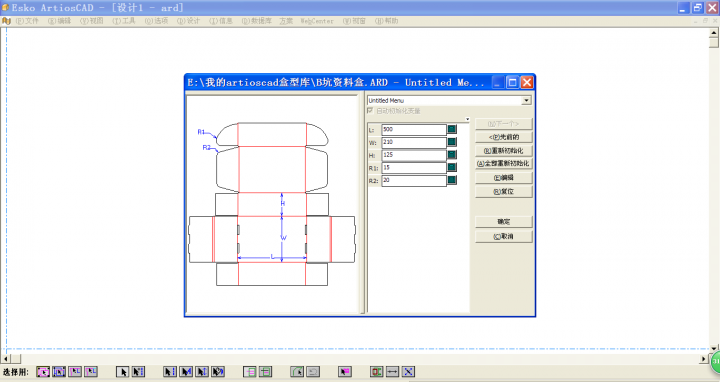Click the horizontal double-arrow icon

click(x=392, y=371)
